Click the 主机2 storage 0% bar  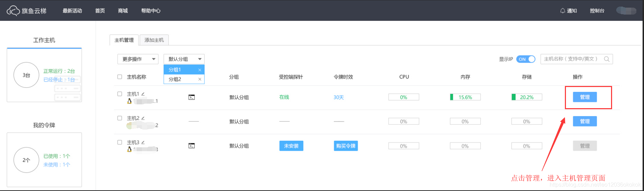(526, 121)
